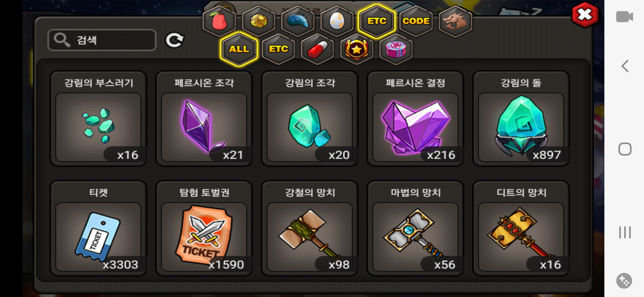This screenshot has width=644, height=297.
Task: Filter by the pink gift box icon
Action: (396, 49)
